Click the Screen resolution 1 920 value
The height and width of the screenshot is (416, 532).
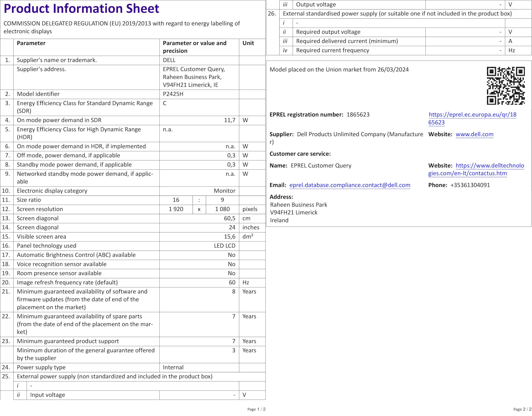[176, 209]
